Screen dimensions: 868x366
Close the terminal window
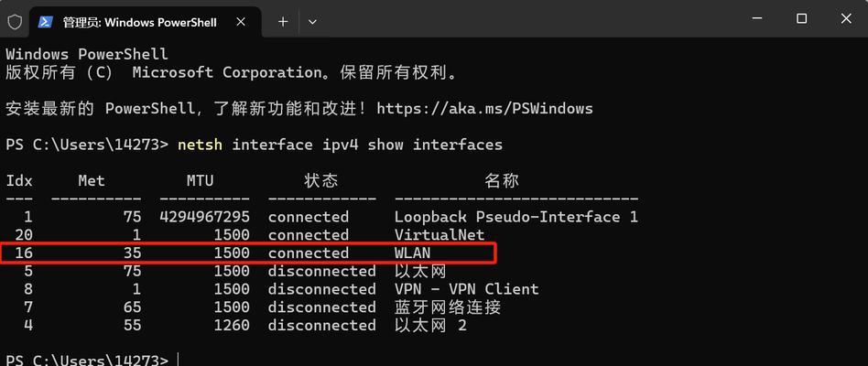pos(846,19)
